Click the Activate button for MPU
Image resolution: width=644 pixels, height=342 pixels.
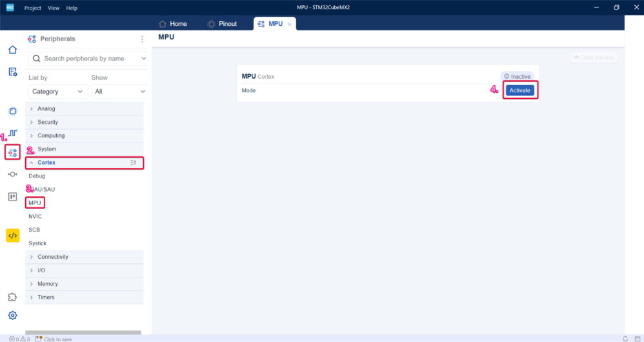click(x=520, y=90)
